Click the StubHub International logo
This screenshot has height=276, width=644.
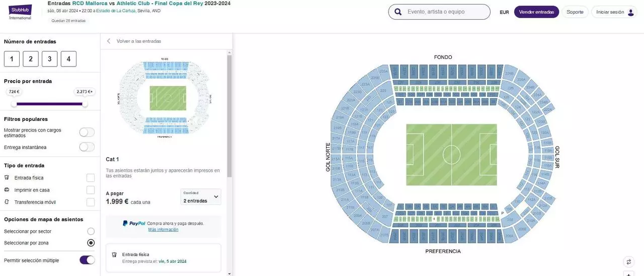pos(20,12)
